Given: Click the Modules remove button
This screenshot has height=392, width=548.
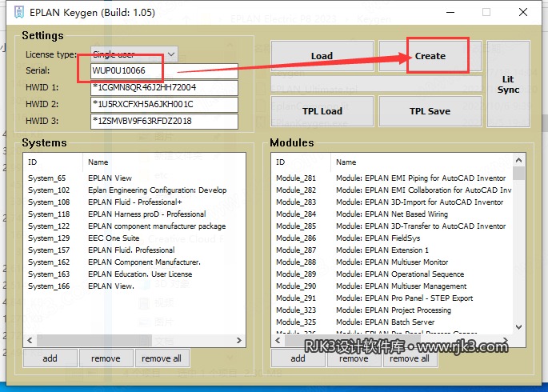Looking at the screenshot, I should 354,358.
